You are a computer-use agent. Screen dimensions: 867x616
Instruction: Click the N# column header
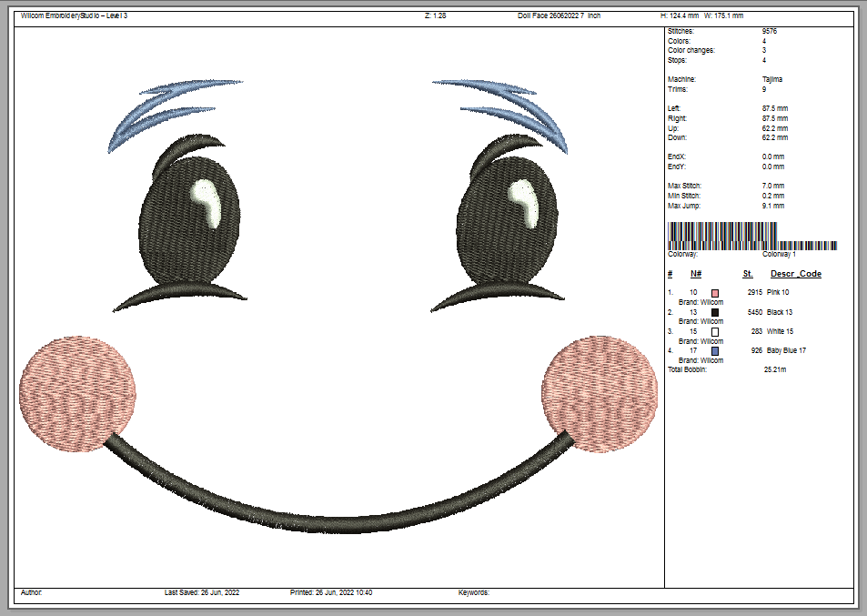[x=695, y=274]
